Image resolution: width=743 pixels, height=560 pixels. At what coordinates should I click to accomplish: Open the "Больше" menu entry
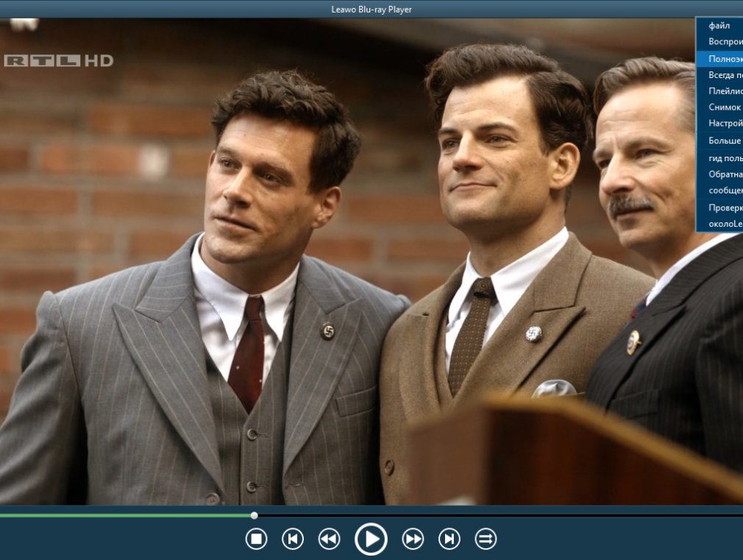point(719,141)
